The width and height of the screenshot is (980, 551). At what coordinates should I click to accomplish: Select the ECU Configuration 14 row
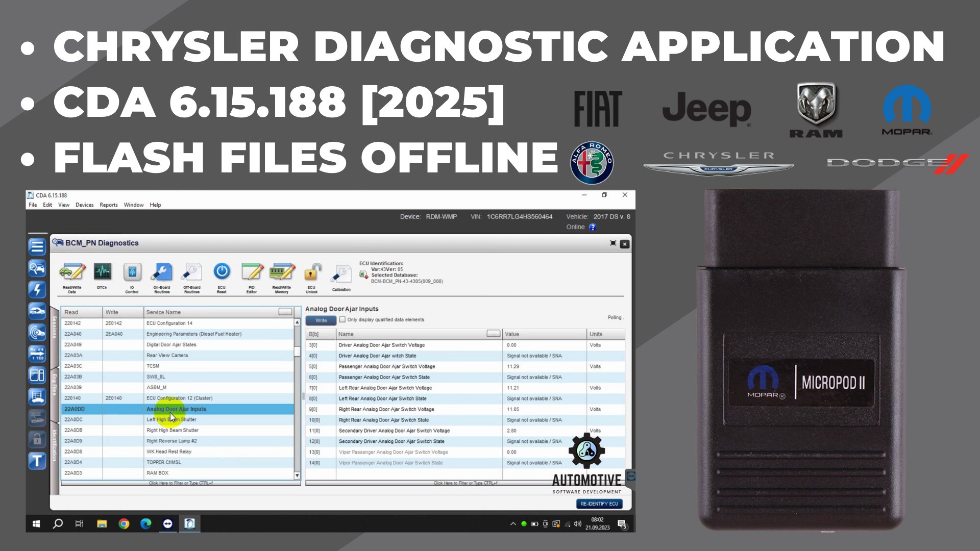178,323
